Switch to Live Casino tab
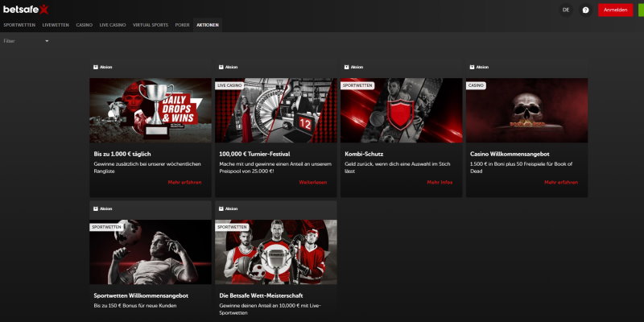644x322 pixels. coord(113,25)
